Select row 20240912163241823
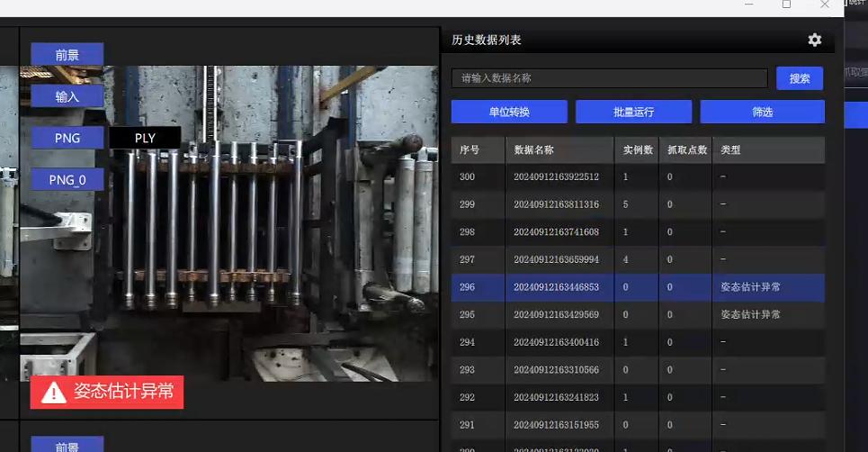The height and width of the screenshot is (452, 868). [638, 397]
